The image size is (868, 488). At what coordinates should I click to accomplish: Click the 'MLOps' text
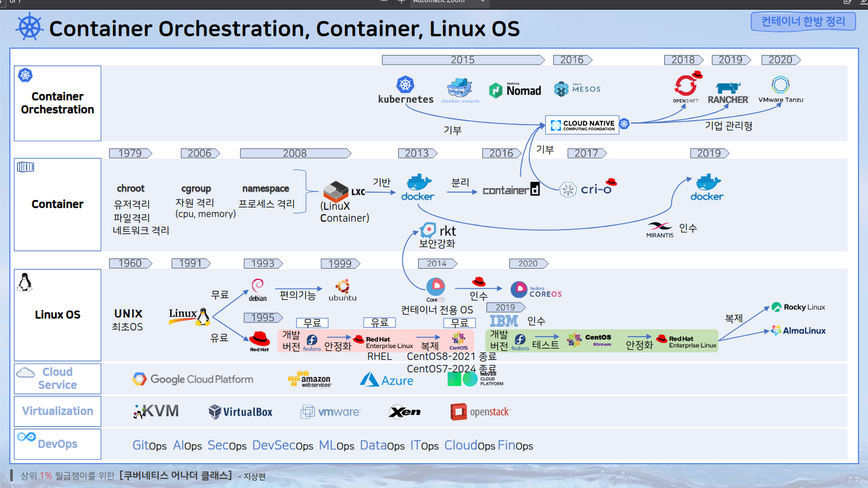coord(336,445)
